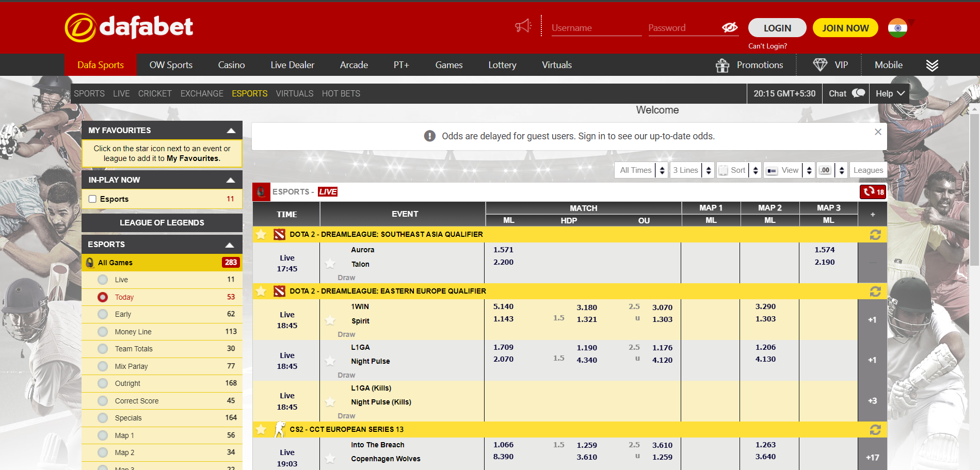Open the Casino menu item
The width and height of the screenshot is (980, 470).
(x=231, y=65)
